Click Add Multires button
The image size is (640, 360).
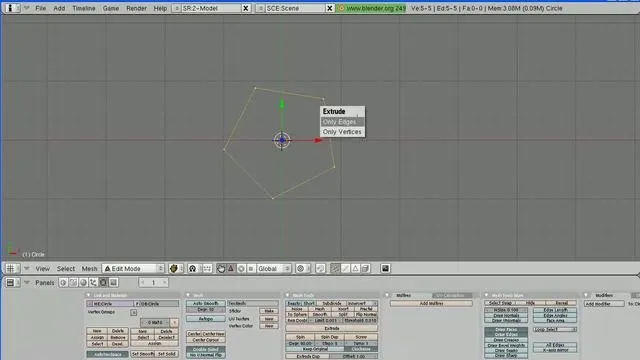coord(431,304)
